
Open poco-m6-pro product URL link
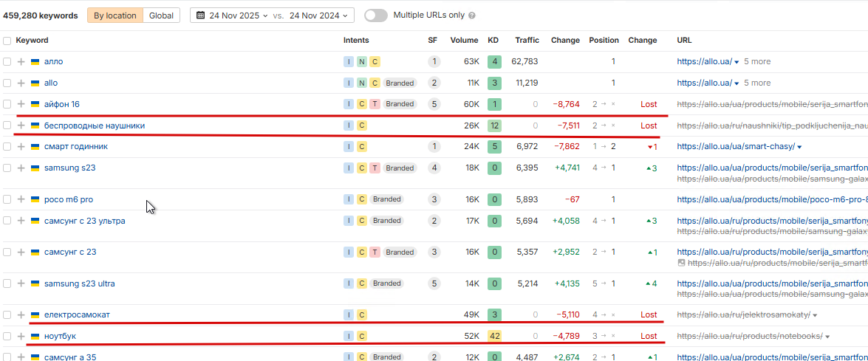pos(772,199)
